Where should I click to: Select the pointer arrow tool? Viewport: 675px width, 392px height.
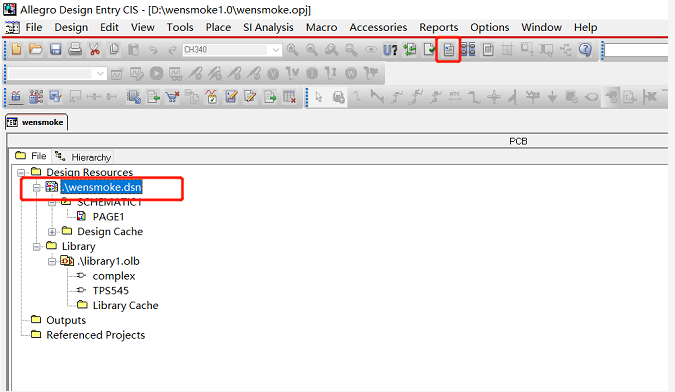click(x=319, y=97)
